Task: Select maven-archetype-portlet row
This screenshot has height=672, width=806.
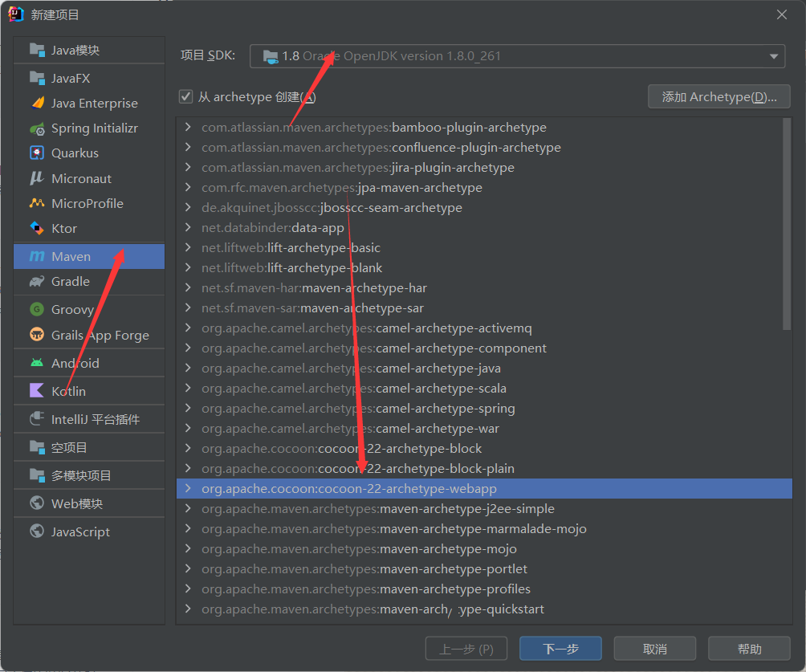Action: [x=484, y=568]
